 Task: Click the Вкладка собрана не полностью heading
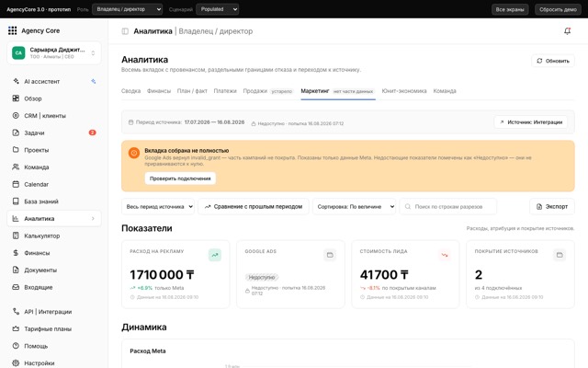[187, 150]
